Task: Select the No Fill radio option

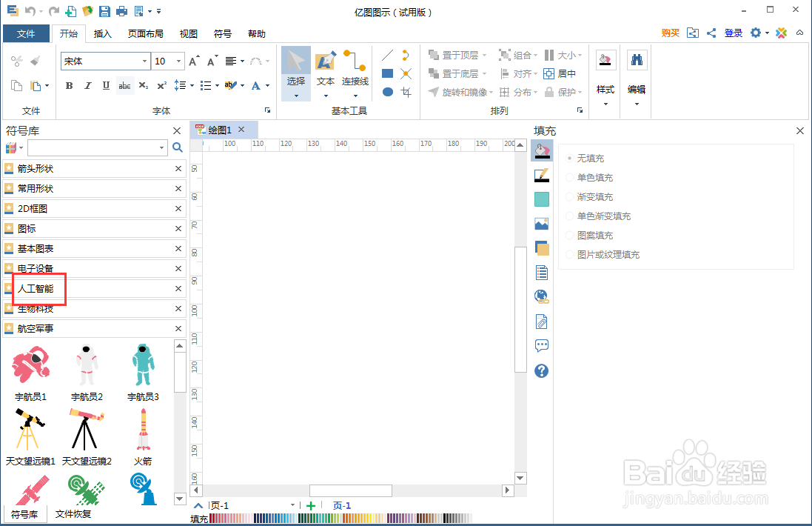Action: pos(585,158)
